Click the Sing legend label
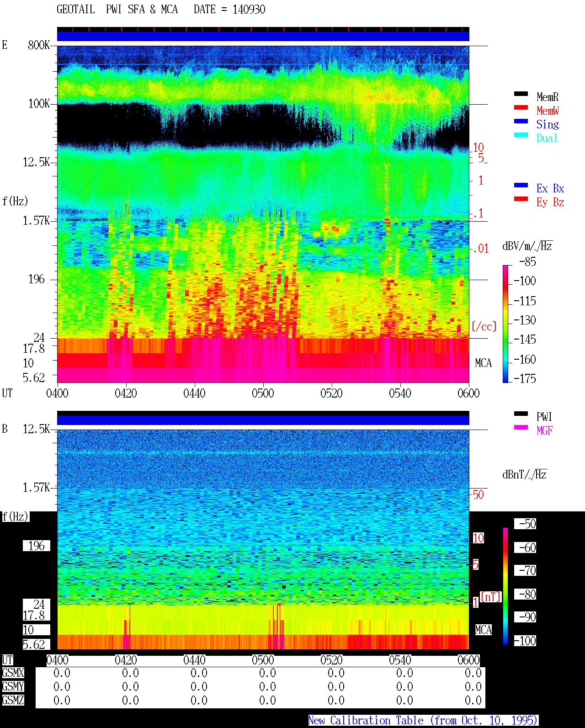The image size is (585, 728). [548, 124]
